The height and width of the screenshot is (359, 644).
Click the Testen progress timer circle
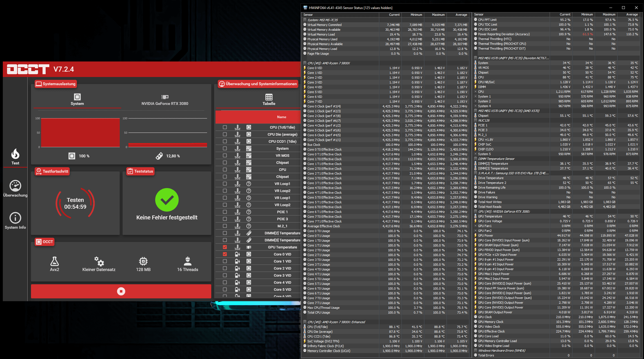tap(75, 203)
